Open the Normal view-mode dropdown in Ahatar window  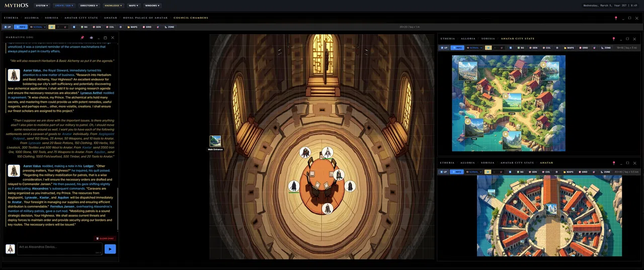click(473, 172)
